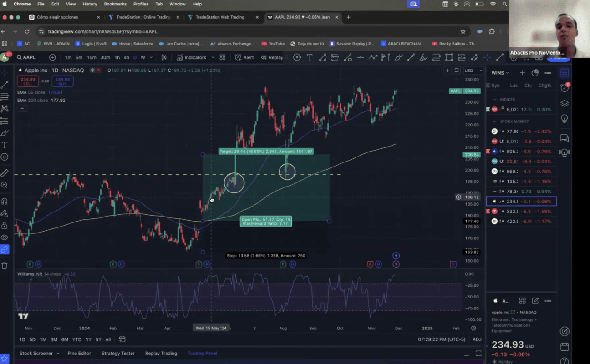Click the EMA 55 close legend

coord(41,92)
